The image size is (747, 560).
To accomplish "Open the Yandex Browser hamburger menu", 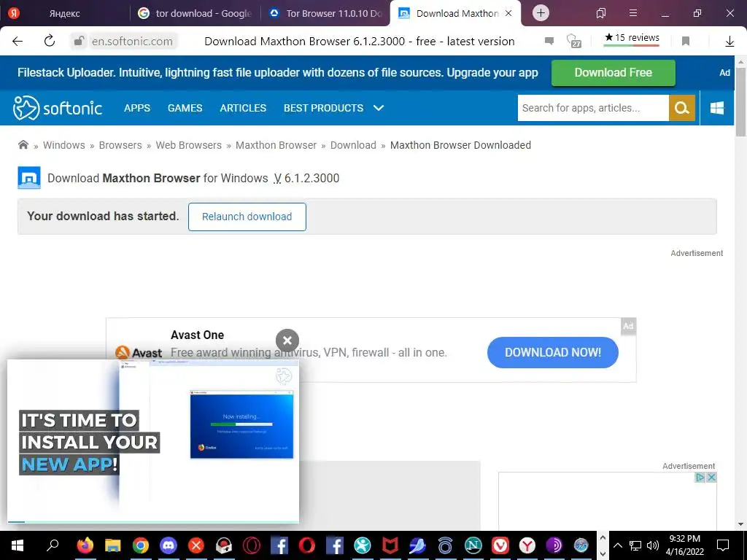I will click(633, 13).
